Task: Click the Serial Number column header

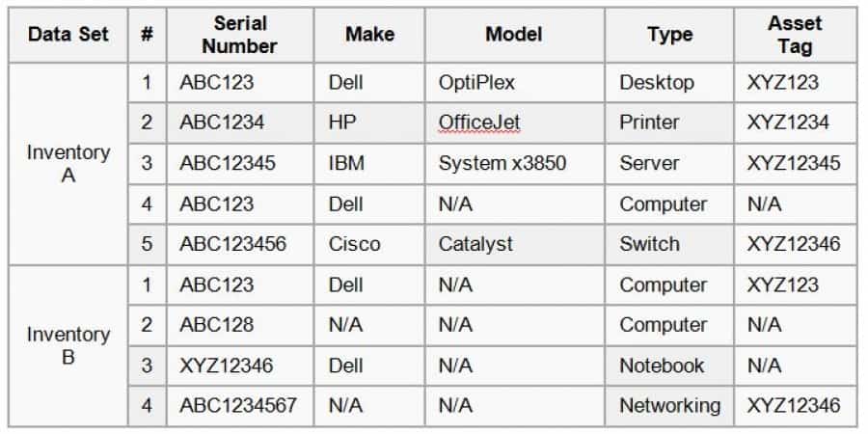Action: click(x=240, y=35)
